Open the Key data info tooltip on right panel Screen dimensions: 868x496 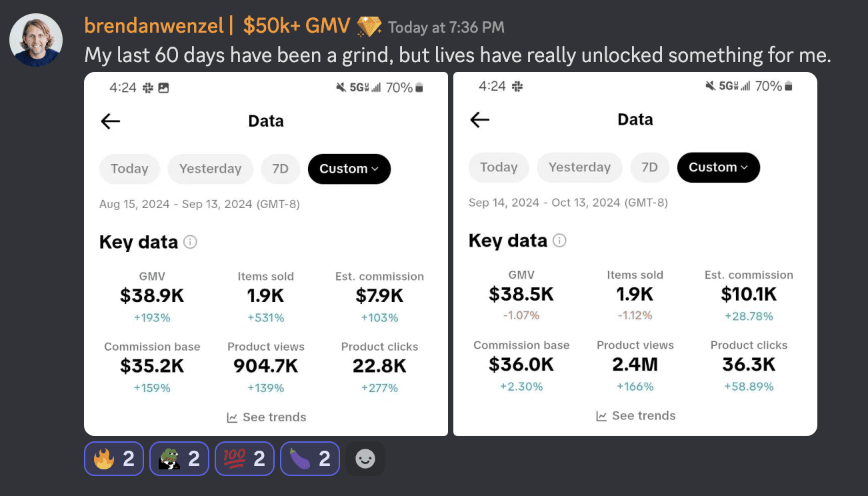point(559,241)
